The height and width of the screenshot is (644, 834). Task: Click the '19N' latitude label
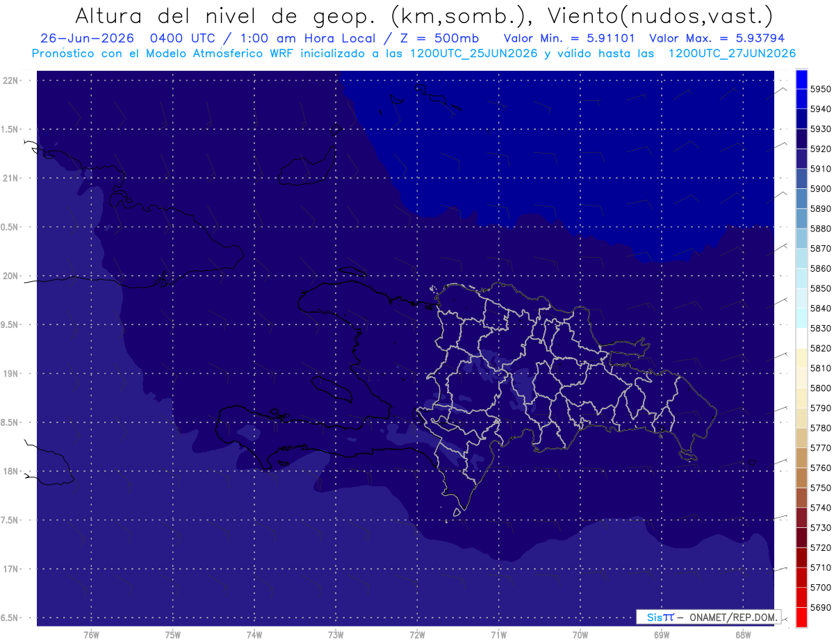(x=10, y=374)
